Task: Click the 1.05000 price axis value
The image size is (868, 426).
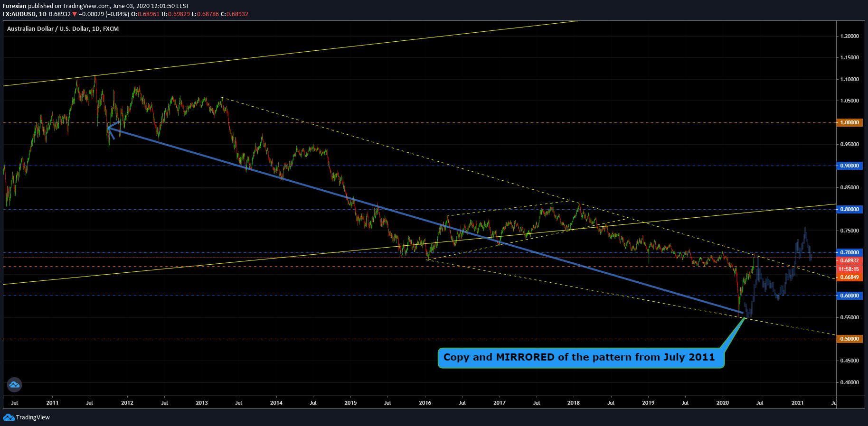Action: click(849, 101)
